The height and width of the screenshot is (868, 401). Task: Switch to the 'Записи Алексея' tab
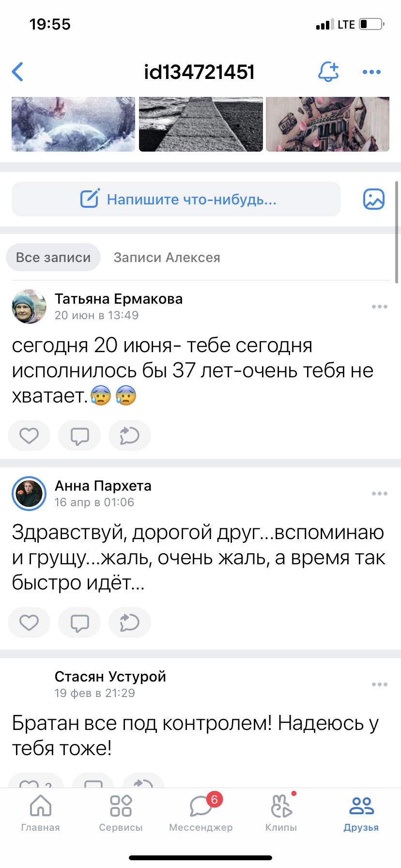click(x=167, y=257)
